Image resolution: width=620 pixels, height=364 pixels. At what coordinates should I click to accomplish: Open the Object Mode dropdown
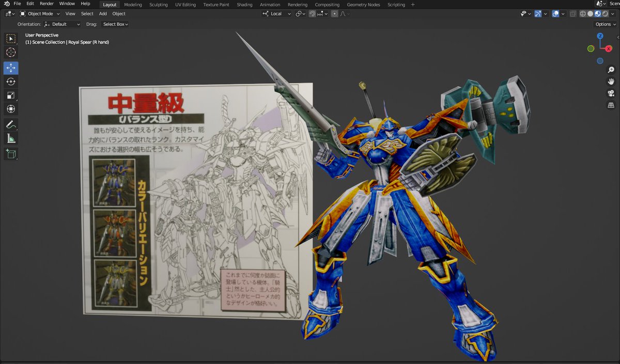point(40,14)
